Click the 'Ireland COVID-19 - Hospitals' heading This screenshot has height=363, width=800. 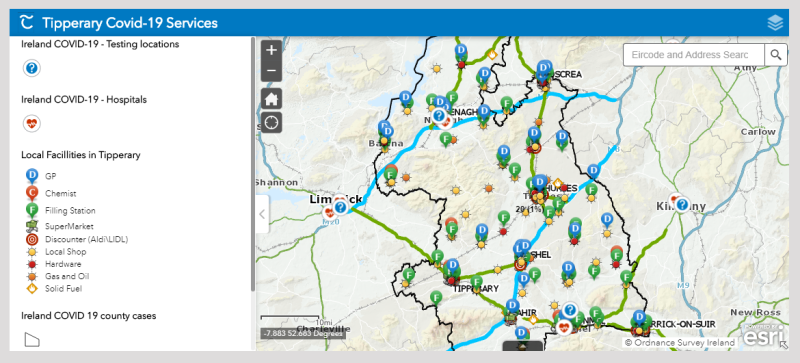[x=84, y=100]
